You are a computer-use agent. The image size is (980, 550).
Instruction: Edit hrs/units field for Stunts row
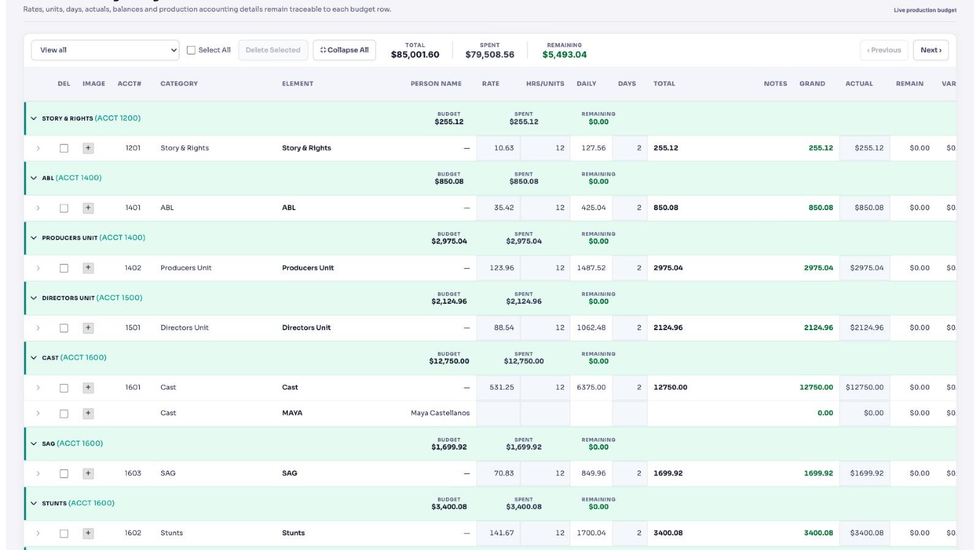click(545, 533)
